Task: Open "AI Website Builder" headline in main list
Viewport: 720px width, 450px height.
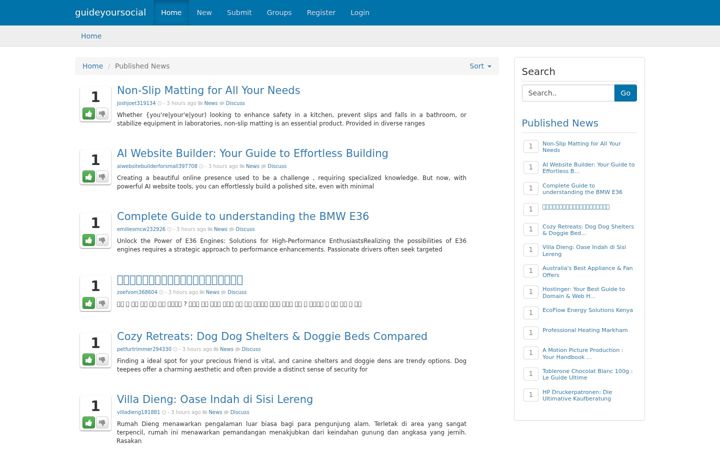Action: click(253, 153)
